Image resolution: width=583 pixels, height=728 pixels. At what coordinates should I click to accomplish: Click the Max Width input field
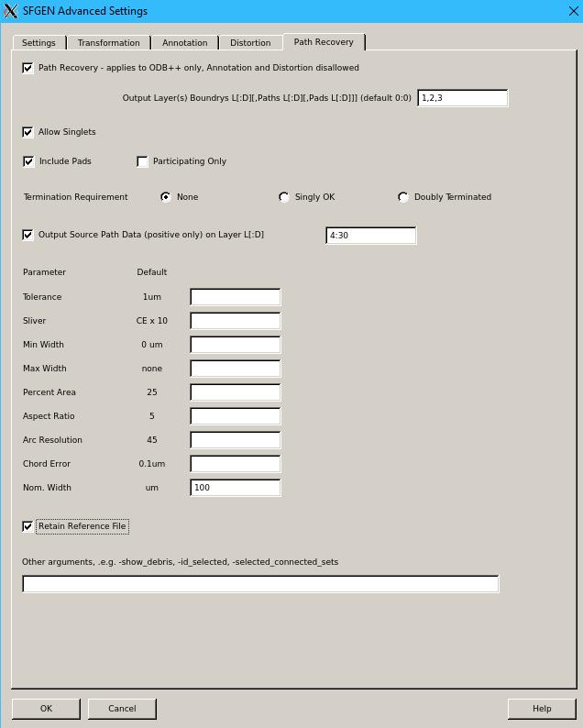(236, 369)
